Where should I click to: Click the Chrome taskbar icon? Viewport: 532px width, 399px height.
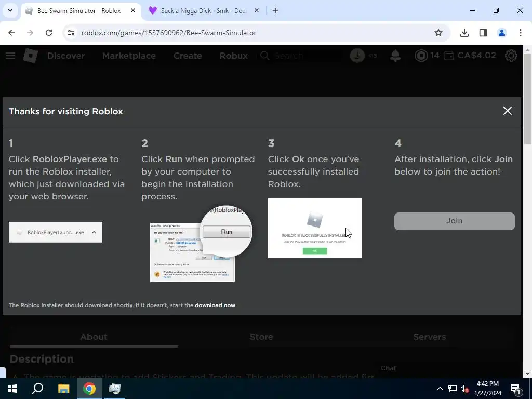click(x=89, y=389)
